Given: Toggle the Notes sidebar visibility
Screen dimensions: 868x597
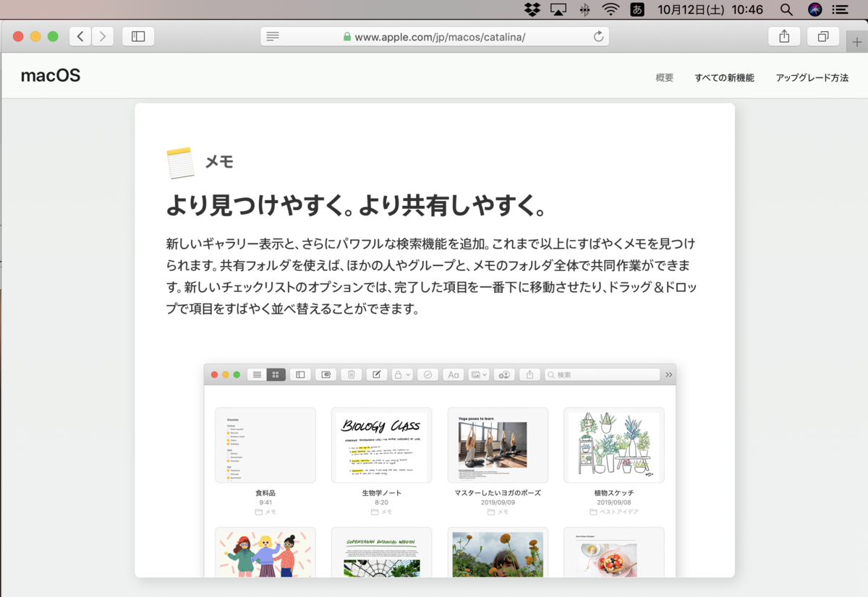Looking at the screenshot, I should pos(300,374).
